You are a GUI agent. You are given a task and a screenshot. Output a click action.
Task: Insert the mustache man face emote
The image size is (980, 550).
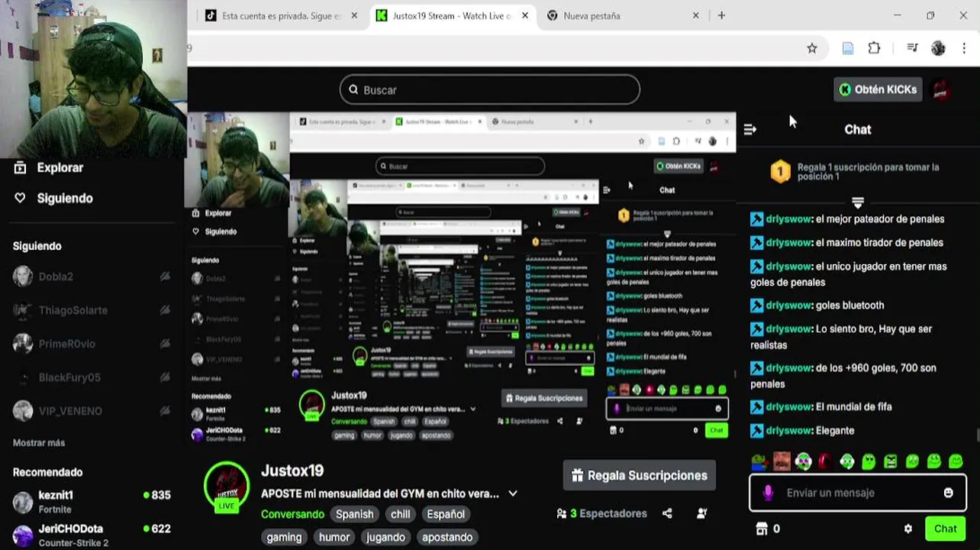tap(781, 461)
